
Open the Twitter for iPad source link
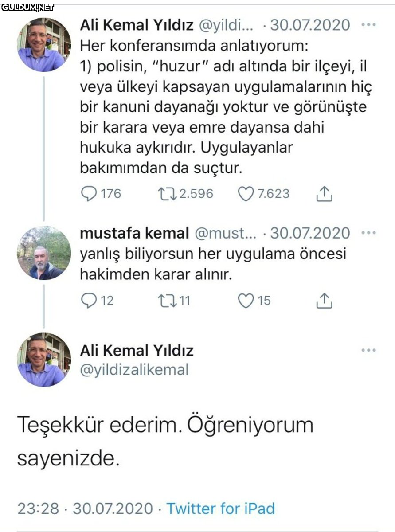(220, 508)
